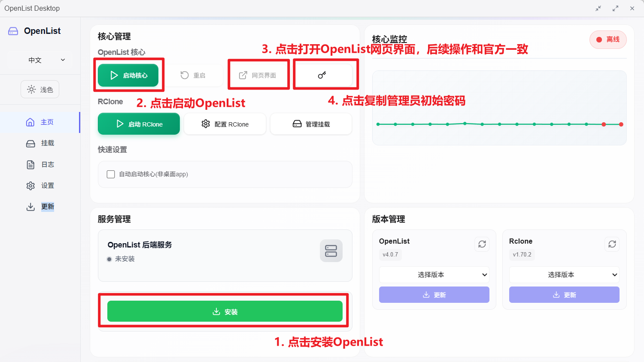Viewport: 644px width, 362px height.
Task: Copy admin password with key icon
Action: [322, 75]
